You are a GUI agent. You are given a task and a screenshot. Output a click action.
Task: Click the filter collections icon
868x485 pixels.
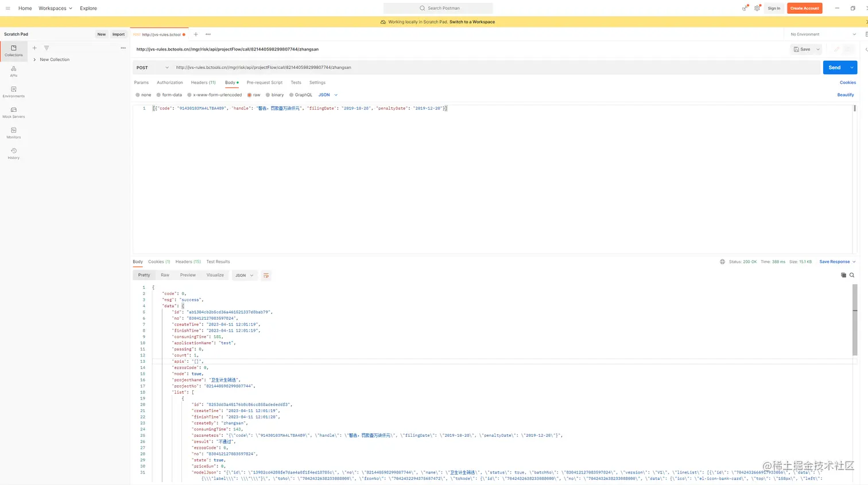pos(46,48)
